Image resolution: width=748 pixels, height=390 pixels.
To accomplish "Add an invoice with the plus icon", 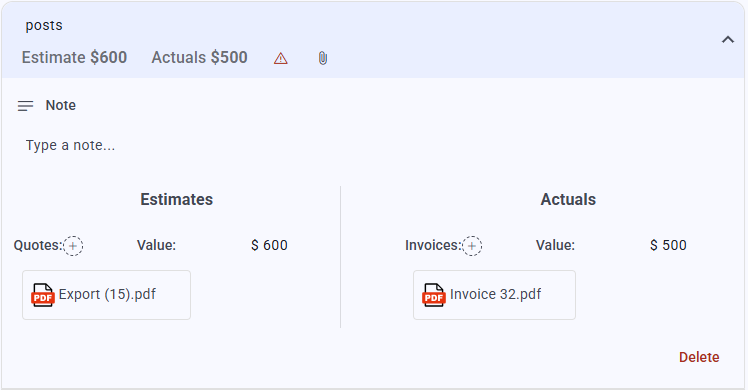I will pos(472,246).
